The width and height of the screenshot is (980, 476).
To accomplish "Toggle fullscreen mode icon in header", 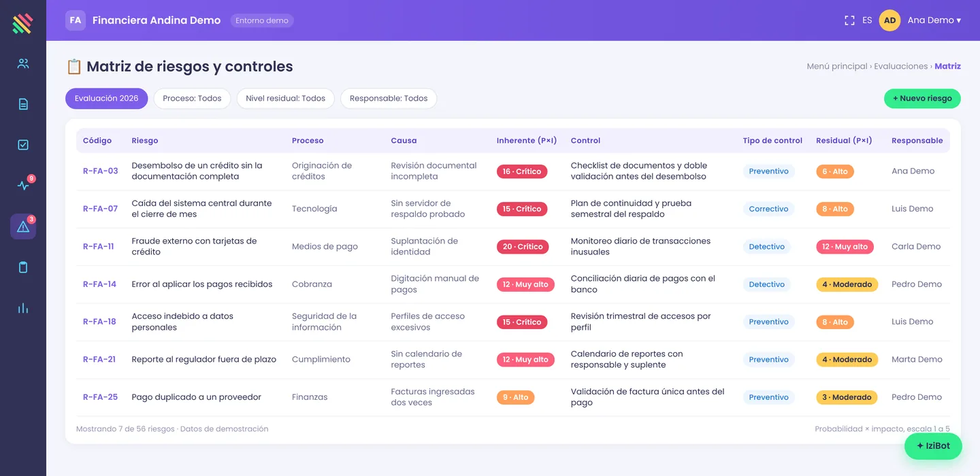I will [849, 20].
